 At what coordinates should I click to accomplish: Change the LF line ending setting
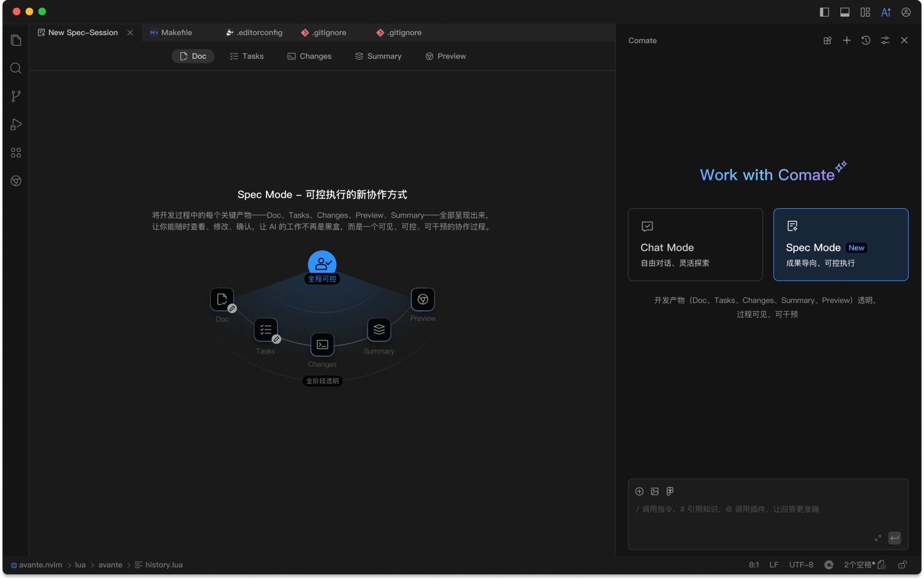(774, 565)
